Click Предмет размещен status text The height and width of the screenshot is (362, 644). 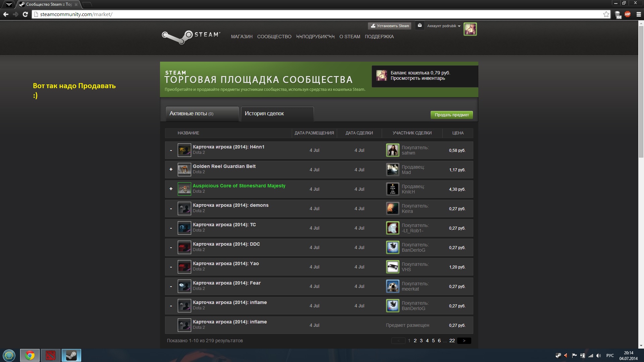[407, 325]
